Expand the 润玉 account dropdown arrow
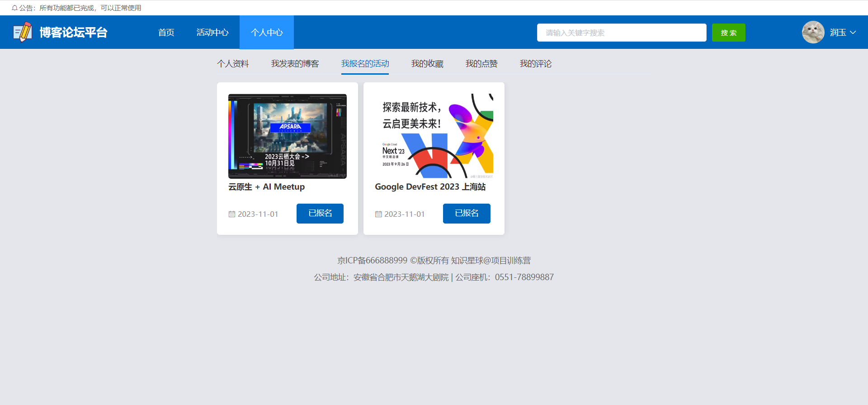868x405 pixels. click(853, 32)
